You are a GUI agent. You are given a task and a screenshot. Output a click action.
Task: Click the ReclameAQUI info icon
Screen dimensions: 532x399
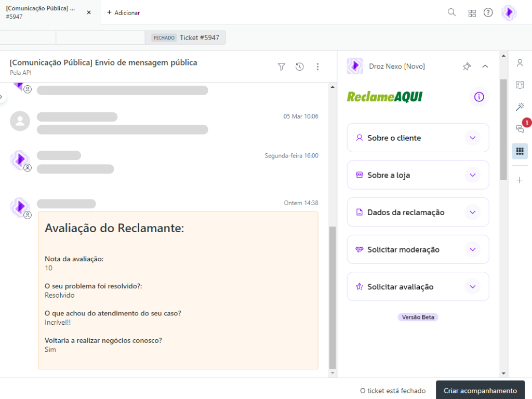pos(479,97)
